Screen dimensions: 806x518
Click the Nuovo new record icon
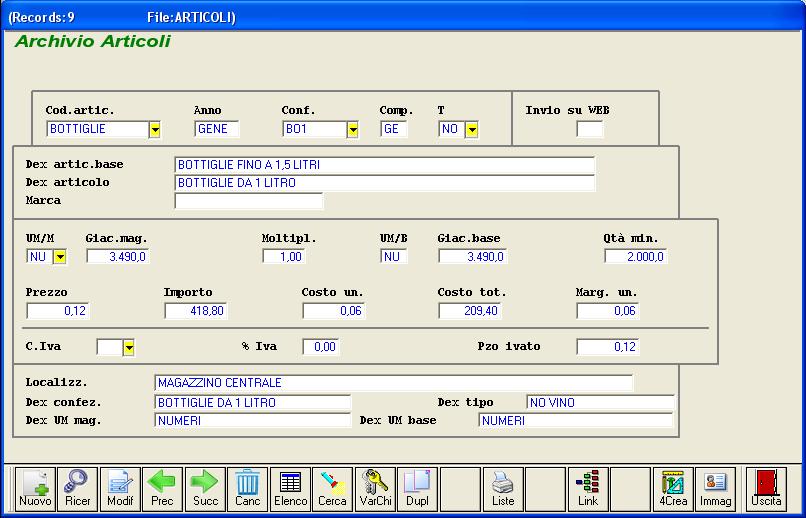[x=35, y=489]
